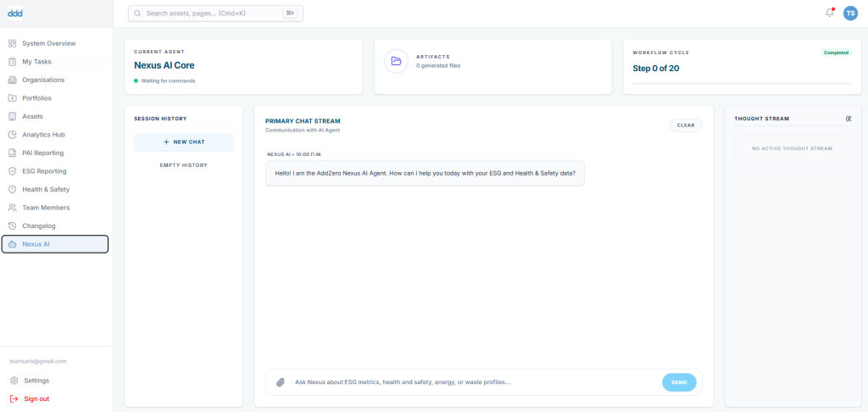Click 'Step 0 of 20' text

pos(656,69)
